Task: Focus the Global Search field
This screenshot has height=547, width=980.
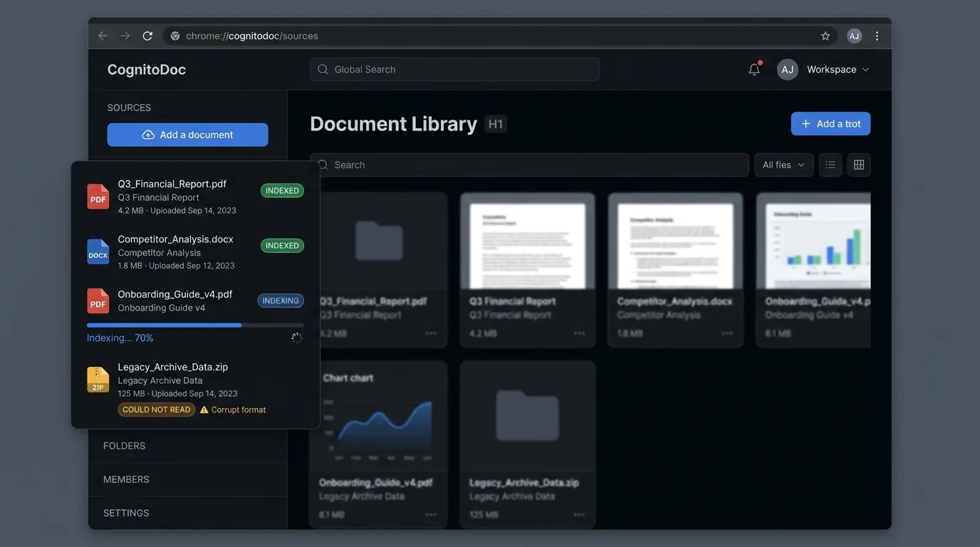Action: point(454,69)
